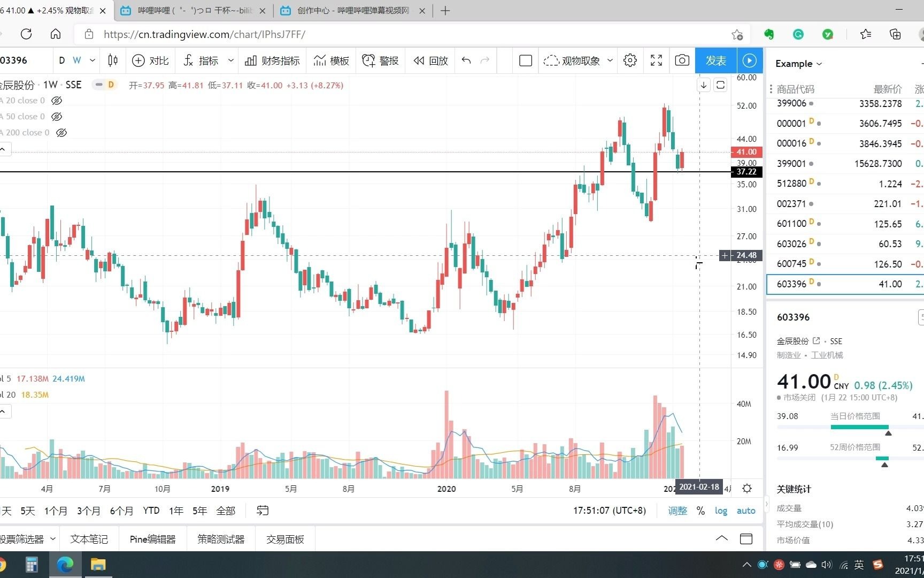Maximize the bottom panel

pyautogui.click(x=746, y=539)
